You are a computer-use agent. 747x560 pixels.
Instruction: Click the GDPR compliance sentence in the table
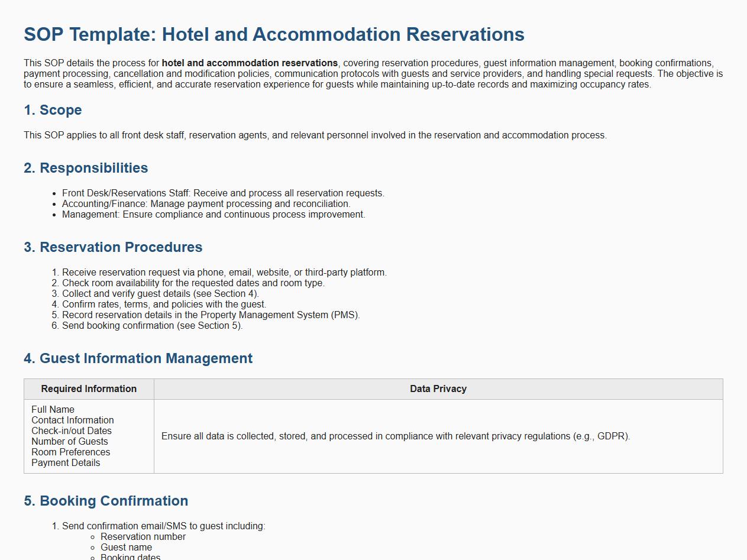pos(396,436)
